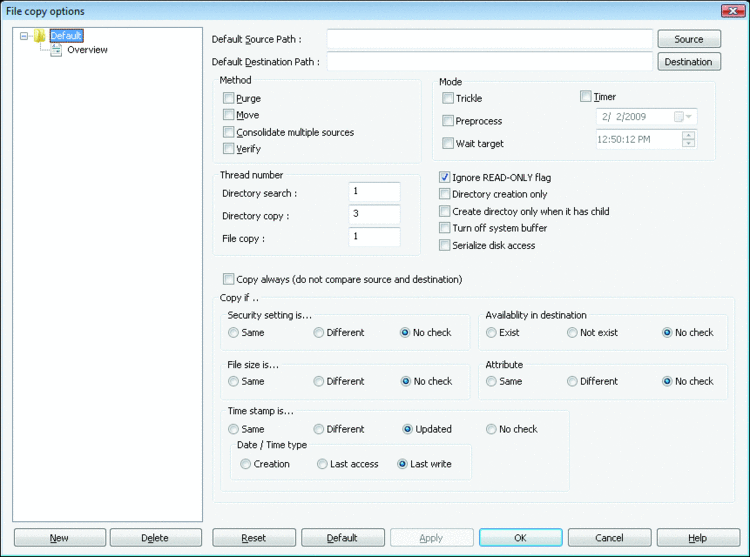Viewport: 750px width, 557px height.
Task: Enable the Purge method checkbox
Action: pyautogui.click(x=229, y=98)
